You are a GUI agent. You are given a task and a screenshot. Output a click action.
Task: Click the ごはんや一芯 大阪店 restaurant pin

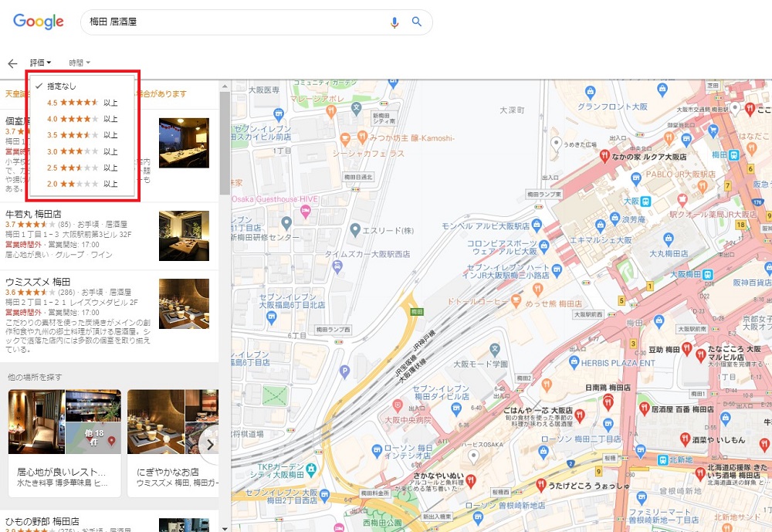(x=580, y=416)
